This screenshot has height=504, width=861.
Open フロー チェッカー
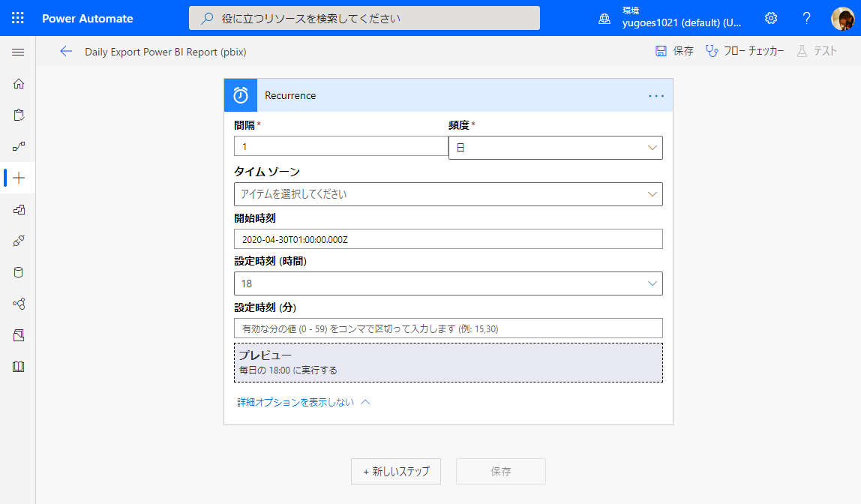[745, 51]
